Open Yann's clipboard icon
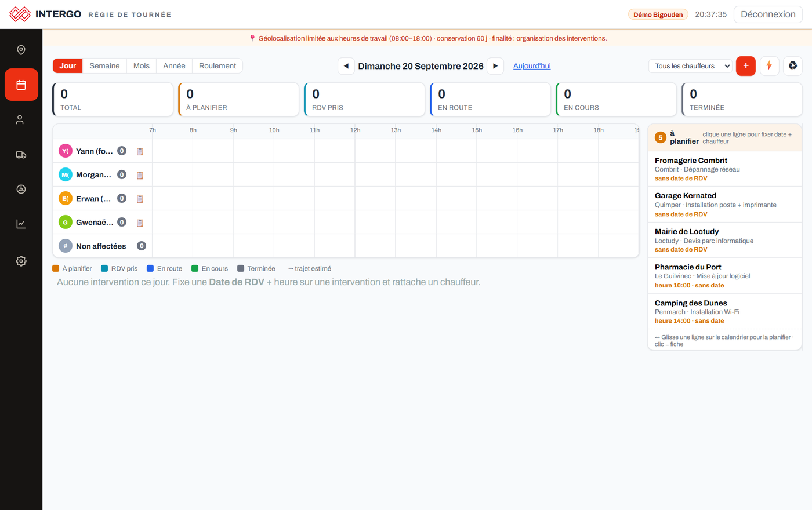The height and width of the screenshot is (510, 812). [140, 151]
